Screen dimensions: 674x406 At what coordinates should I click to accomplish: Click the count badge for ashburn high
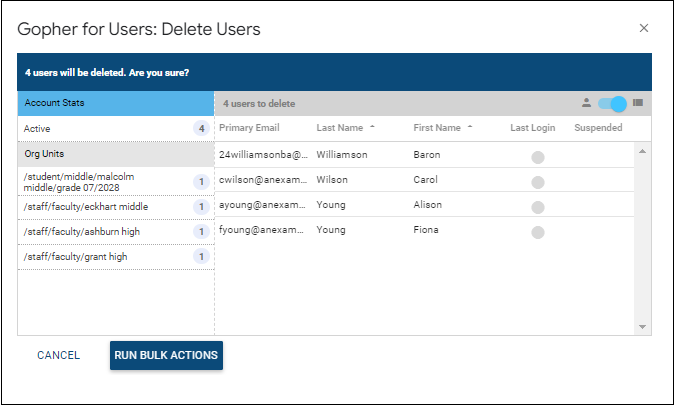[x=201, y=232]
